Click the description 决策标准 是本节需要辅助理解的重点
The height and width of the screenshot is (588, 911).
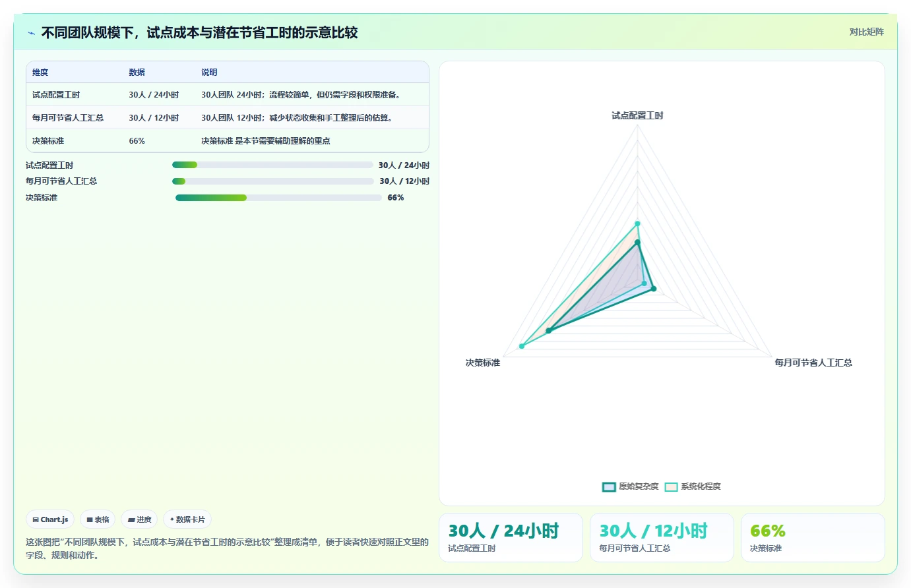click(x=266, y=141)
